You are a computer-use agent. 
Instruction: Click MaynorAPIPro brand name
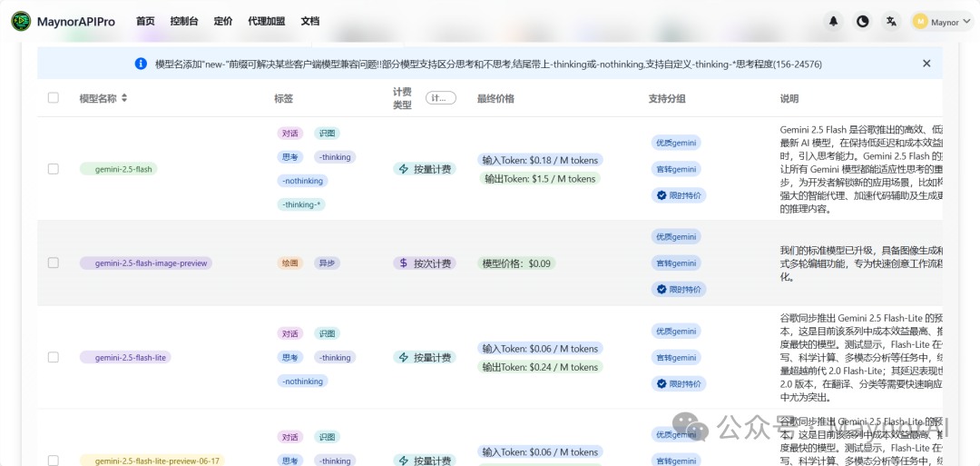[75, 22]
